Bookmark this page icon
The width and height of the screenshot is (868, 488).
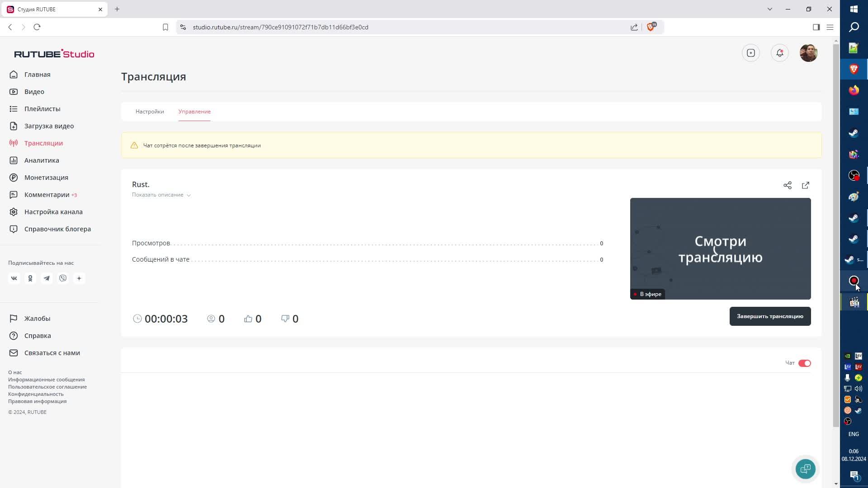coord(165,27)
